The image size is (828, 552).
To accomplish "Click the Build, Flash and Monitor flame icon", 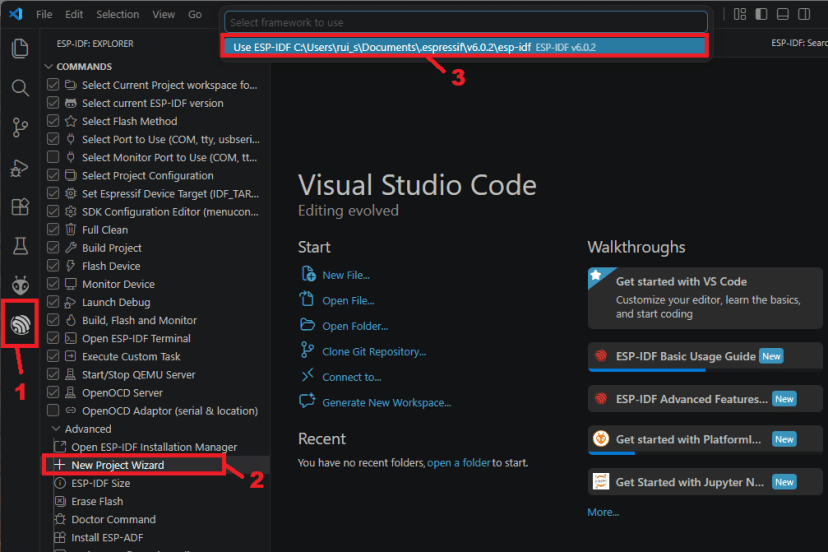I will [71, 320].
